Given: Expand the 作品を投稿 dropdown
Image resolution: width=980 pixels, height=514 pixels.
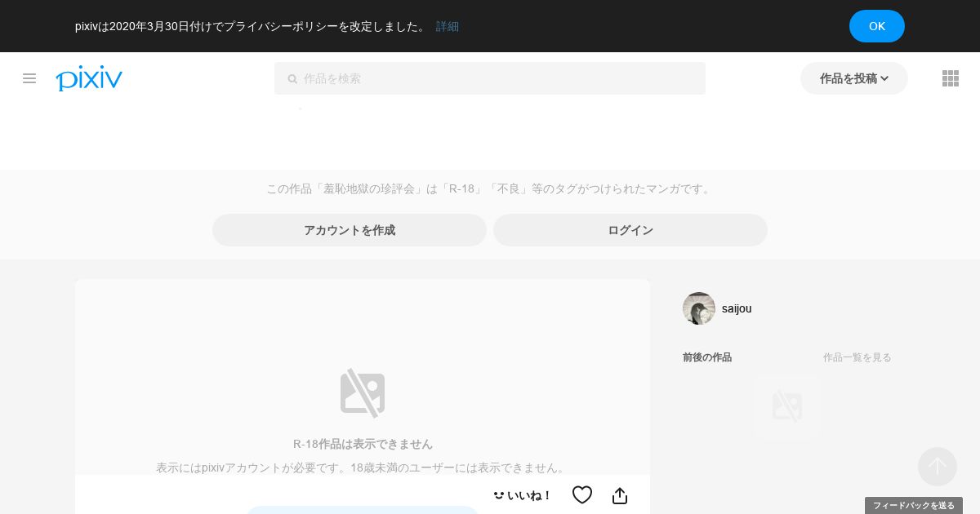Looking at the screenshot, I should pos(854,78).
